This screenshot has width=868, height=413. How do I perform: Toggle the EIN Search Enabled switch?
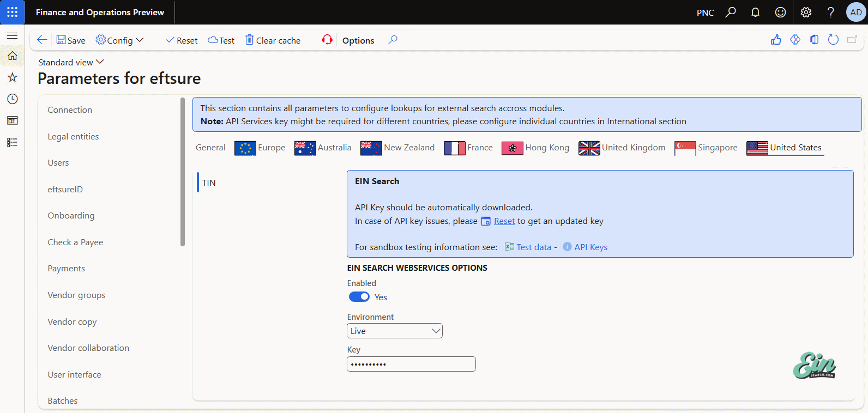coord(359,297)
